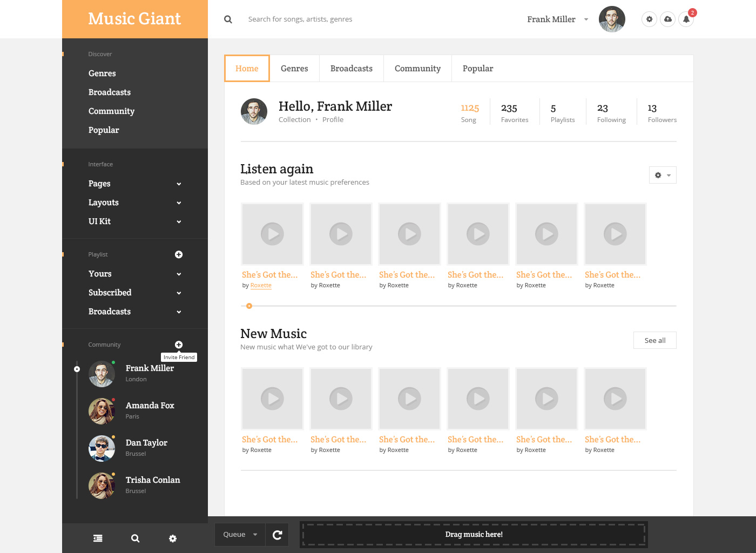Viewport: 756px width, 553px height.
Task: Open the Roxette artist link
Action: click(261, 285)
